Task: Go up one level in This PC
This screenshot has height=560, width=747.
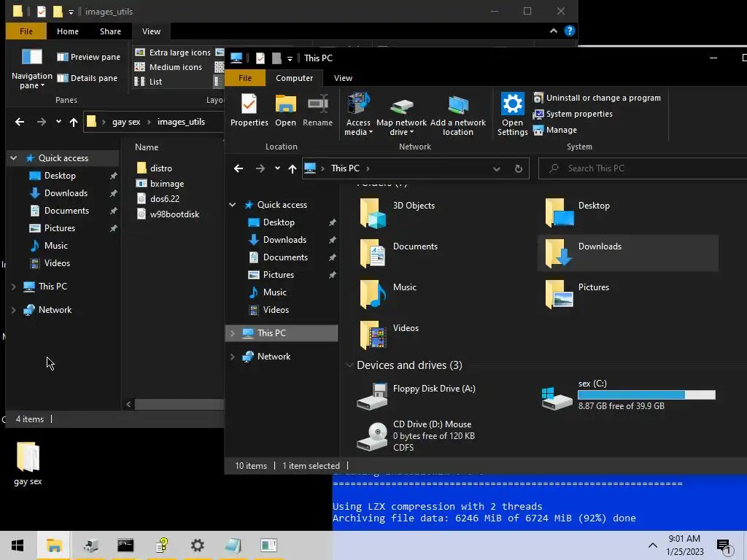Action: pyautogui.click(x=292, y=168)
